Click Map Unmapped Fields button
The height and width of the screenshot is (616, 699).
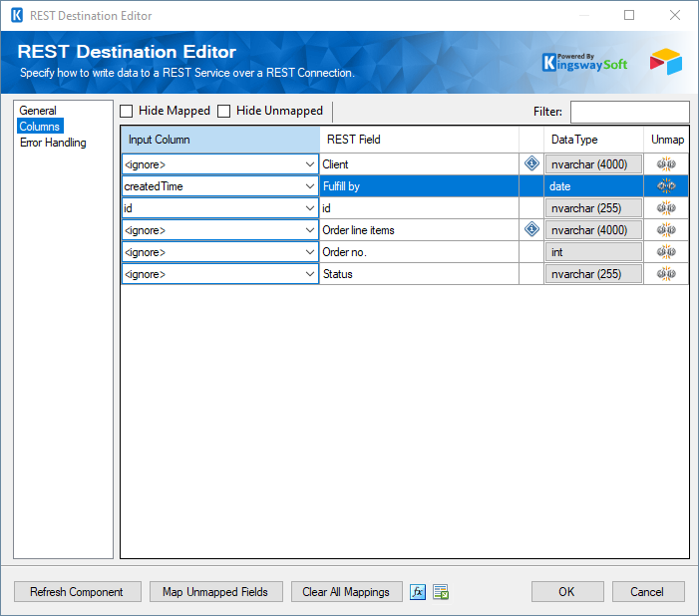point(216,592)
